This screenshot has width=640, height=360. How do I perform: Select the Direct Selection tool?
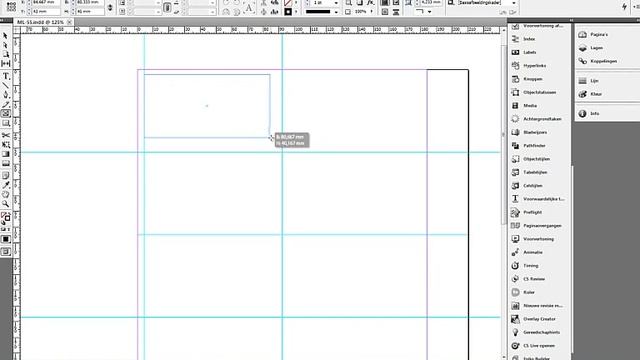tap(5, 45)
